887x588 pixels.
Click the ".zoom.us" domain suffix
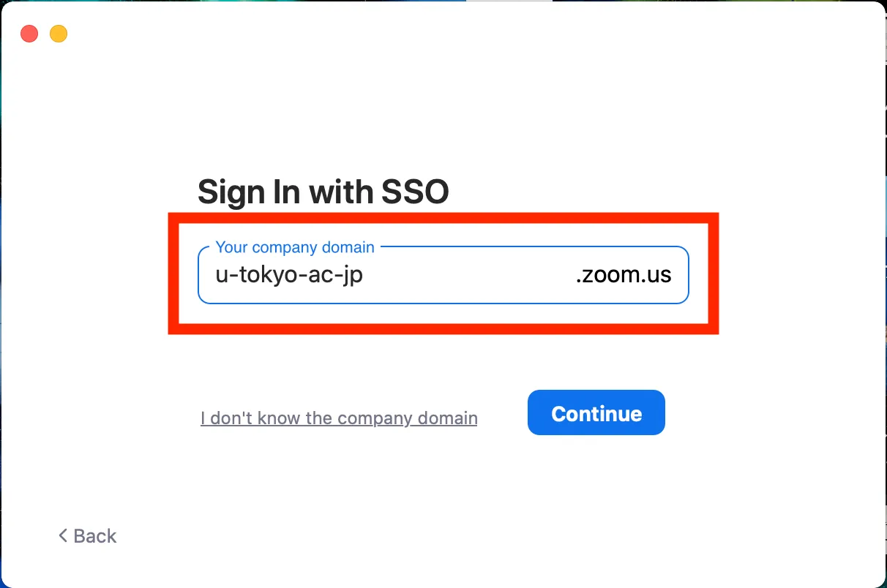pyautogui.click(x=624, y=275)
